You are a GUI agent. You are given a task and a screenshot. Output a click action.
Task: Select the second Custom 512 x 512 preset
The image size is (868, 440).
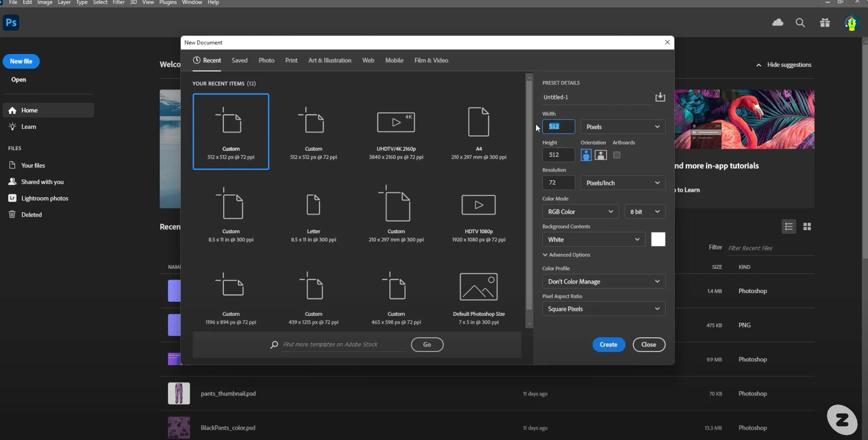click(314, 131)
